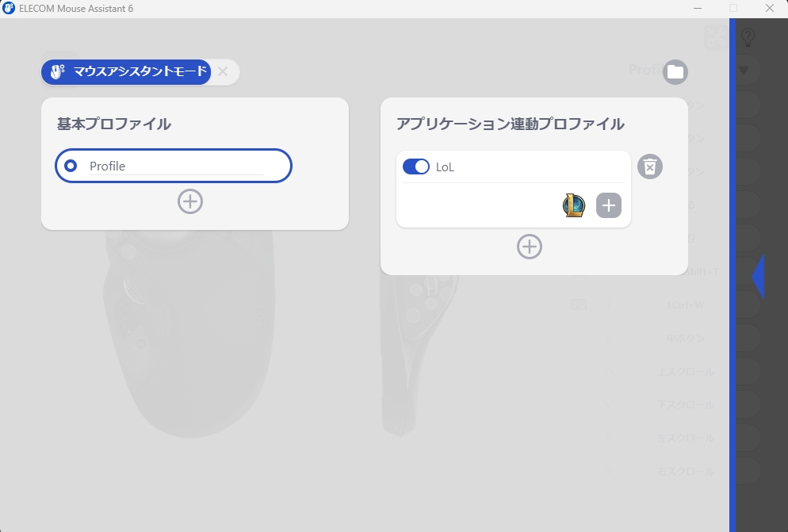Add a new basic profile with the plus button
This screenshot has width=788, height=532.
point(189,201)
